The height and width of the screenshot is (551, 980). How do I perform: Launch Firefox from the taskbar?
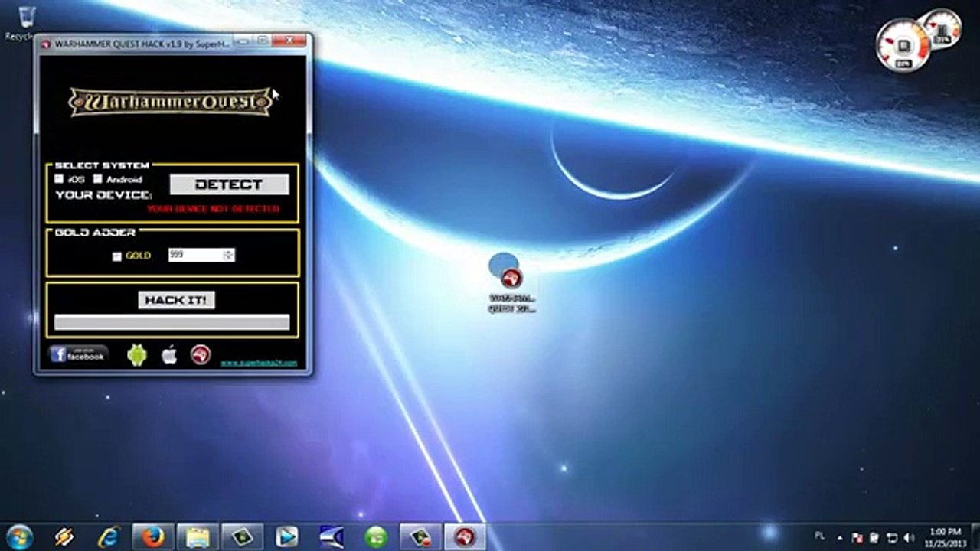153,536
